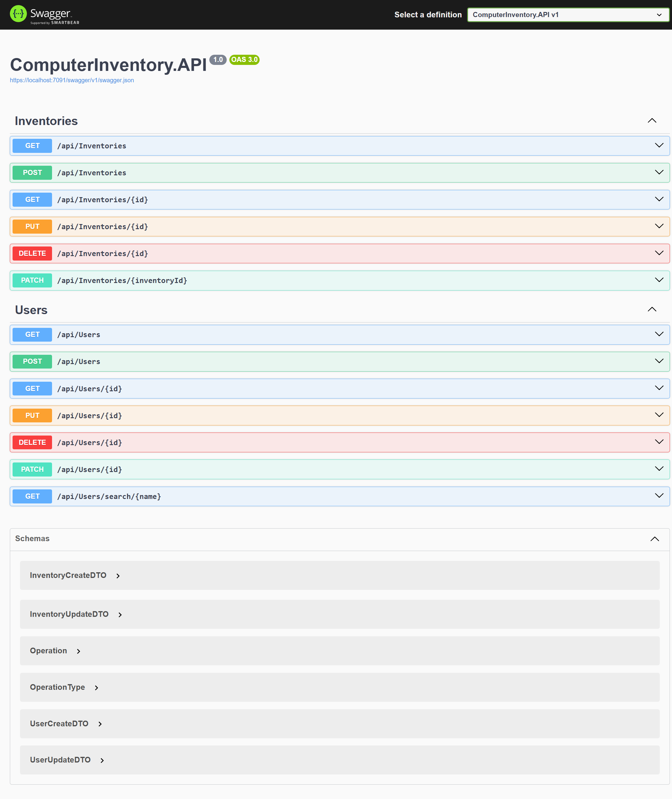Viewport: 672px width, 799px height.
Task: Collapse the Users section chevron
Action: pyautogui.click(x=652, y=309)
